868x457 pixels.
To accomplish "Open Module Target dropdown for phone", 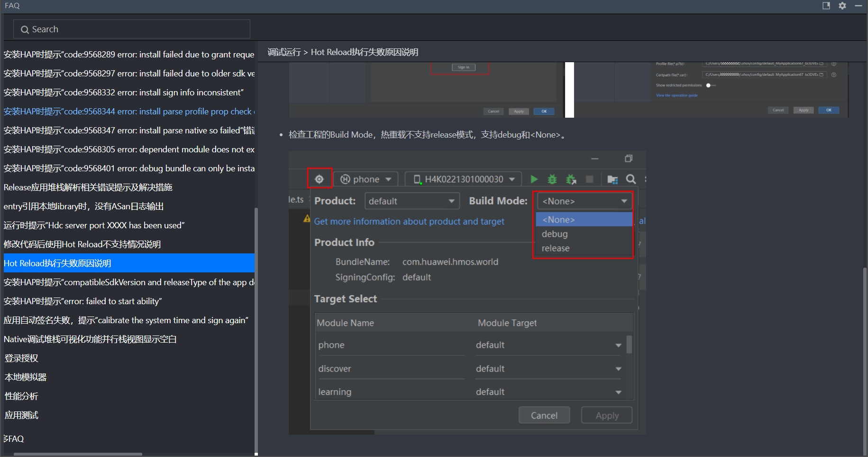I will [x=548, y=345].
